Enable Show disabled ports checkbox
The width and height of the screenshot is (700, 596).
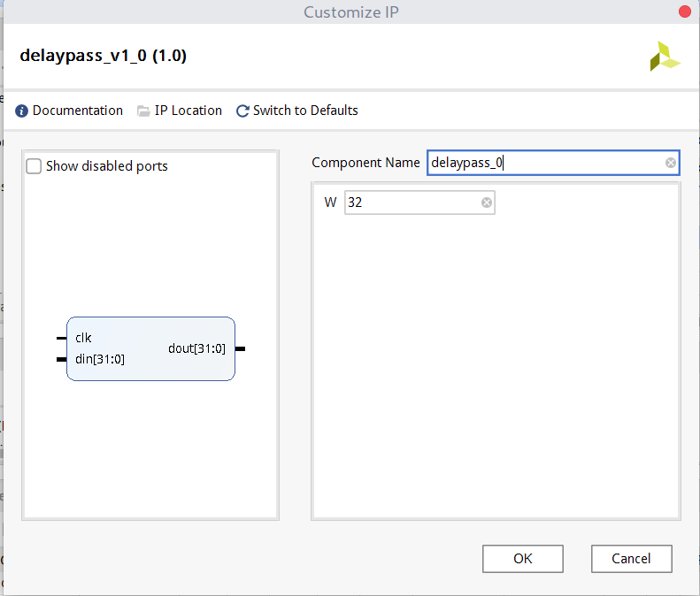click(x=34, y=166)
